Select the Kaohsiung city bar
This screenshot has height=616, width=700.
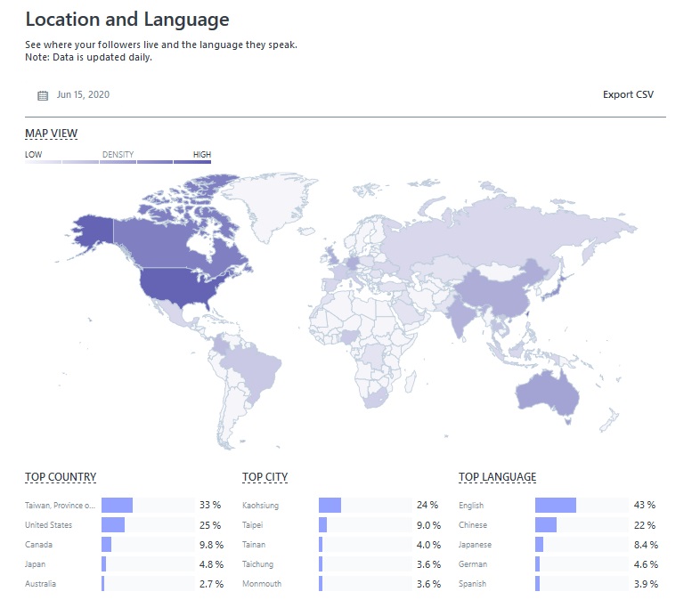pos(330,506)
